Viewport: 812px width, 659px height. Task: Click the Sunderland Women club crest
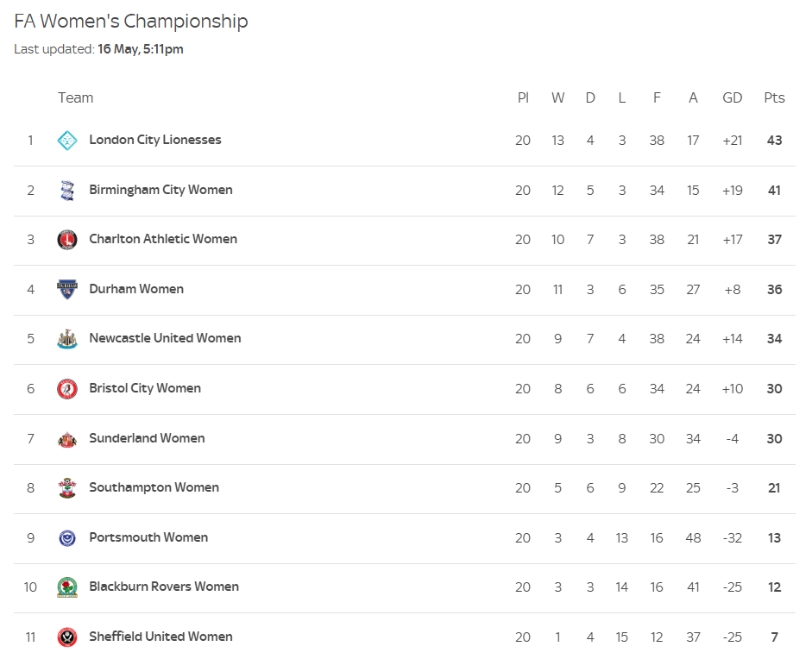(x=67, y=439)
